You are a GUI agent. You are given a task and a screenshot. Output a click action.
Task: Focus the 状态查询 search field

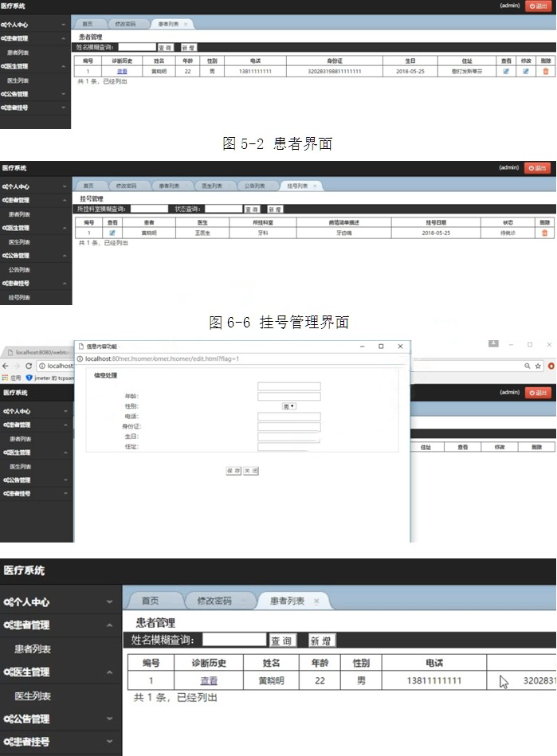(x=223, y=209)
